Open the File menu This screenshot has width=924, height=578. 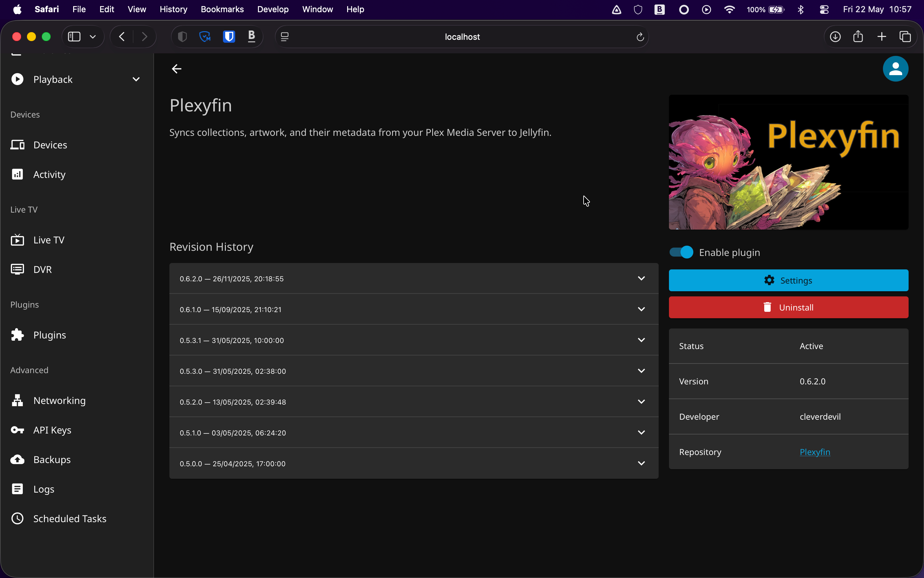pyautogui.click(x=79, y=9)
